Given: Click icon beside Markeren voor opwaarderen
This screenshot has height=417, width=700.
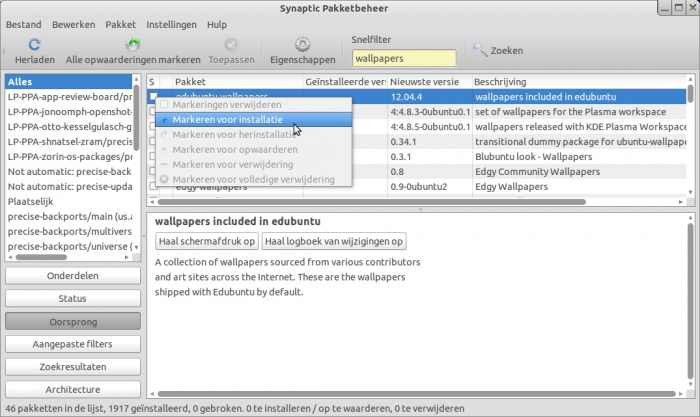Looking at the screenshot, I should 164,150.
